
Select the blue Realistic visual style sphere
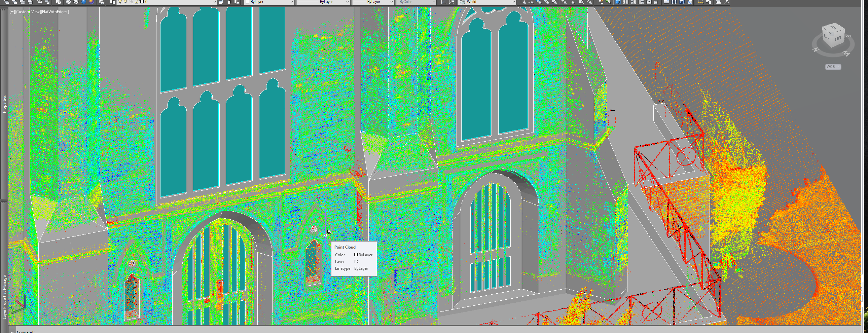(x=83, y=2)
